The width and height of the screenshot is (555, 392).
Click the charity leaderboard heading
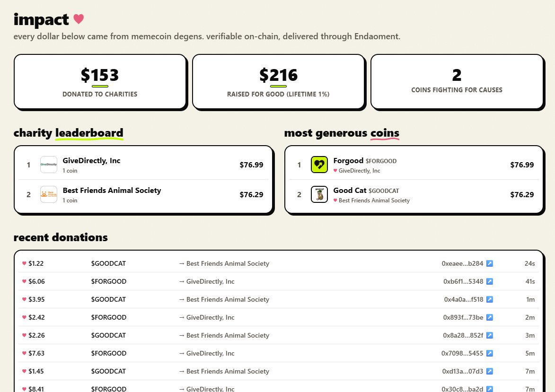click(x=68, y=133)
